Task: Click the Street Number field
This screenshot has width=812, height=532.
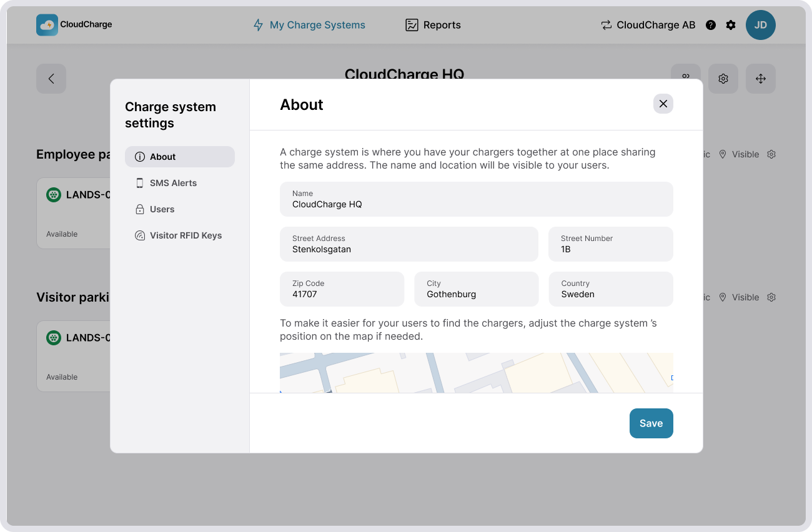Action: click(x=611, y=244)
